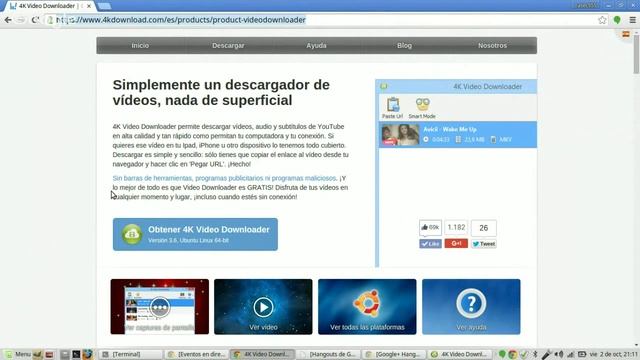
Task: Open the Descargar navigation item
Action: pyautogui.click(x=228, y=45)
